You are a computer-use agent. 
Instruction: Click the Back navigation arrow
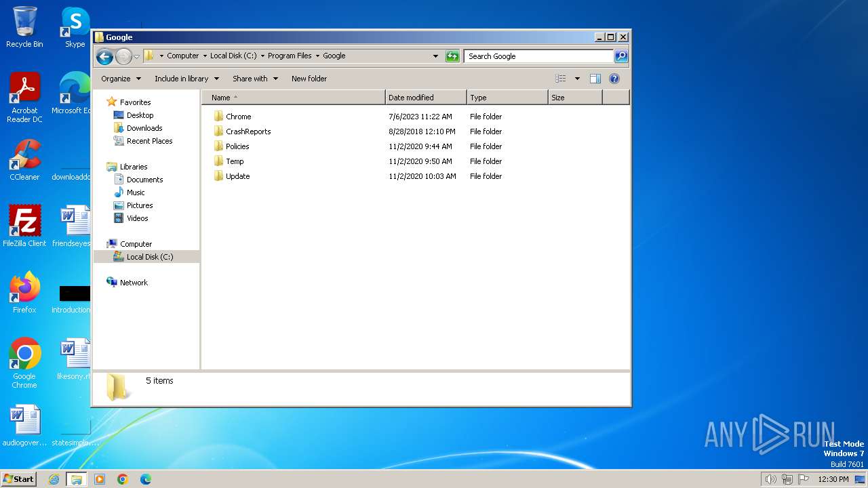pos(104,56)
